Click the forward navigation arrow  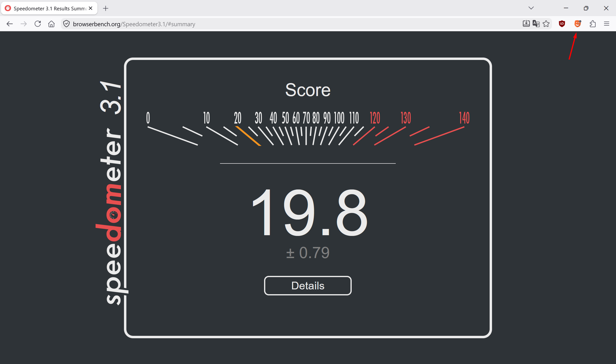[x=24, y=24]
